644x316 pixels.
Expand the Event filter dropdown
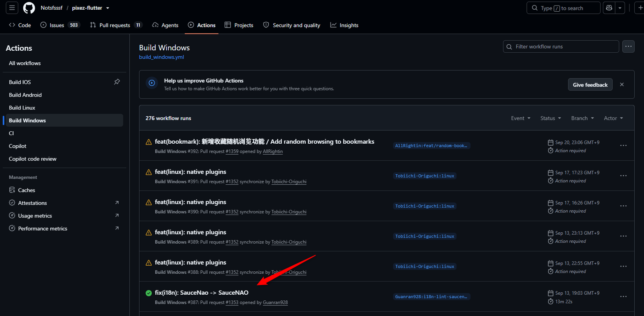coord(521,118)
